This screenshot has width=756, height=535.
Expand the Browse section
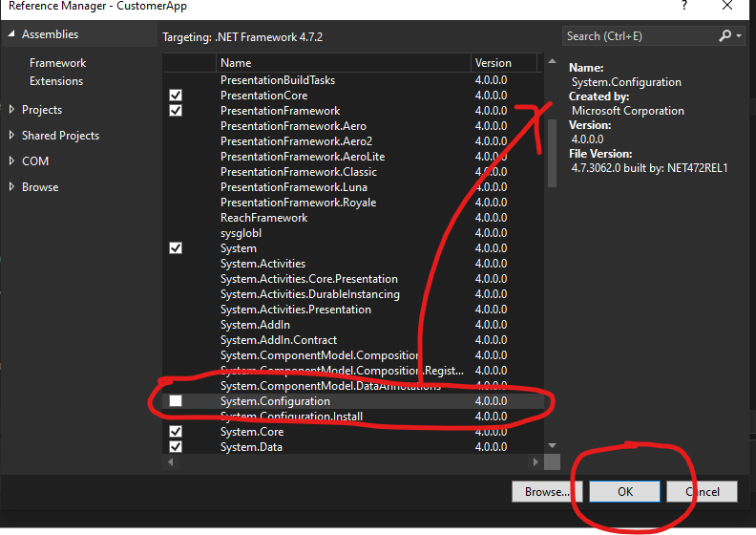pyautogui.click(x=11, y=187)
